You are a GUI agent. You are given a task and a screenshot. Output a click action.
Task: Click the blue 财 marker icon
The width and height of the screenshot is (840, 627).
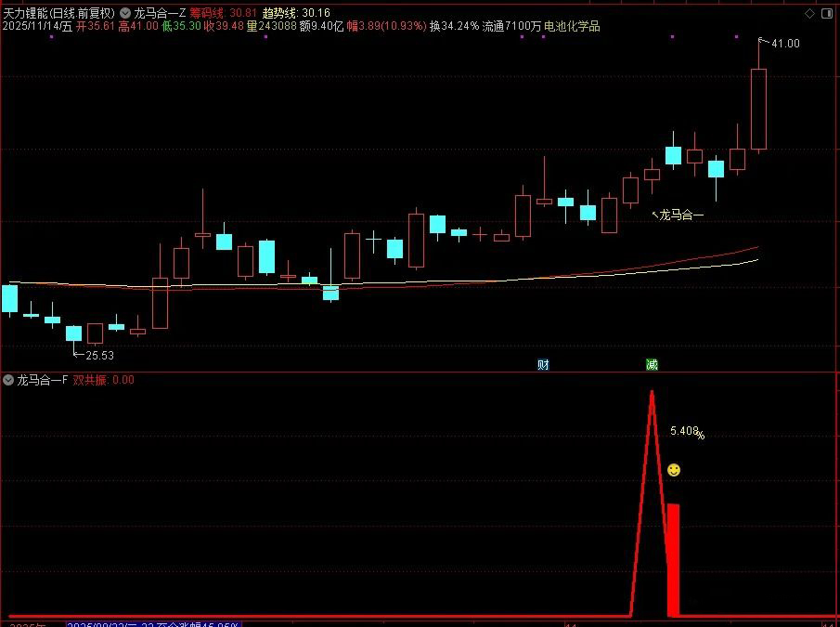543,365
